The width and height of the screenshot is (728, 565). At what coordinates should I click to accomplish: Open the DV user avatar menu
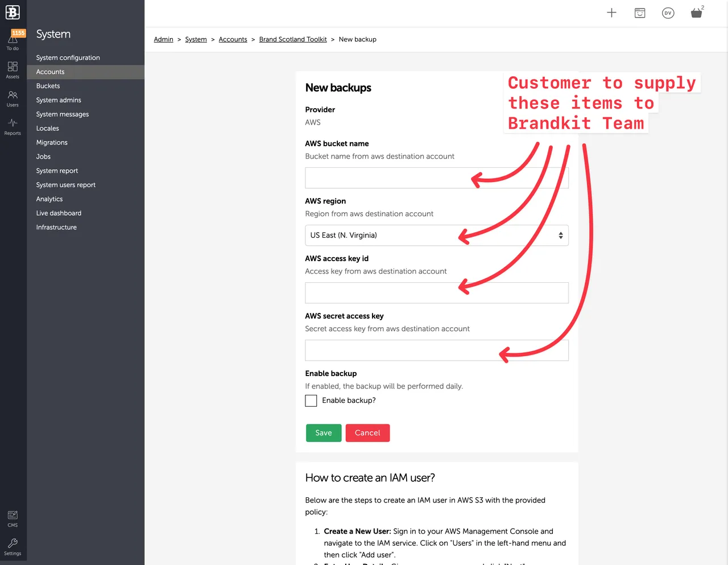[668, 13]
